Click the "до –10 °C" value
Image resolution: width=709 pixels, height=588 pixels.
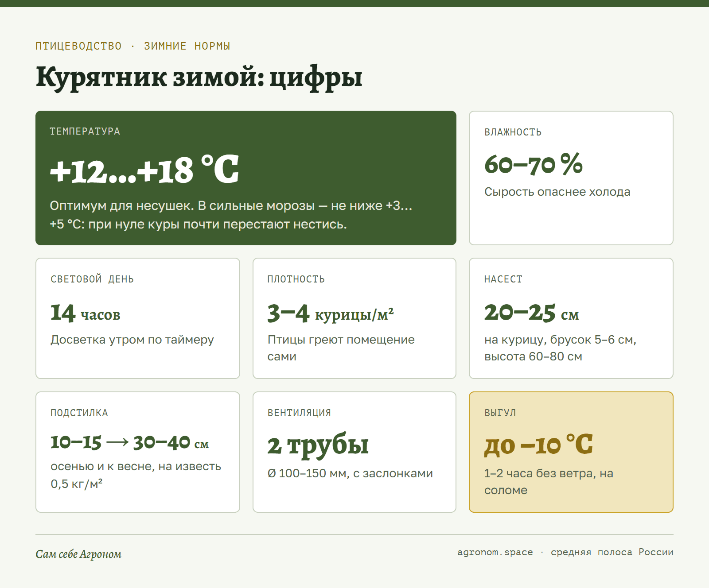(x=538, y=445)
